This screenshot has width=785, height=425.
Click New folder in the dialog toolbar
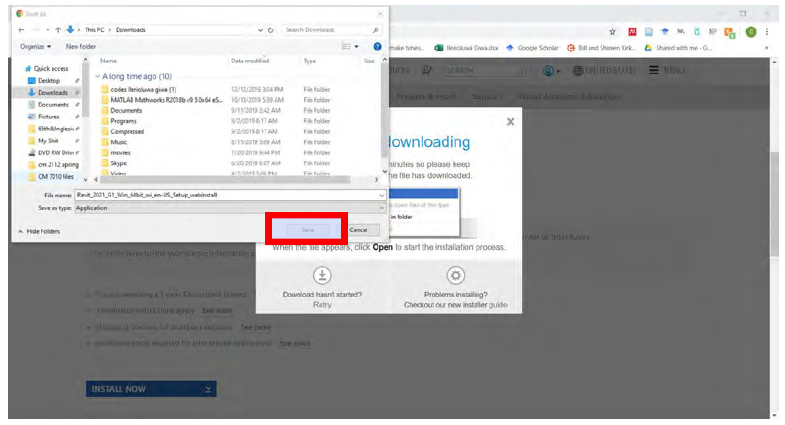pos(81,46)
